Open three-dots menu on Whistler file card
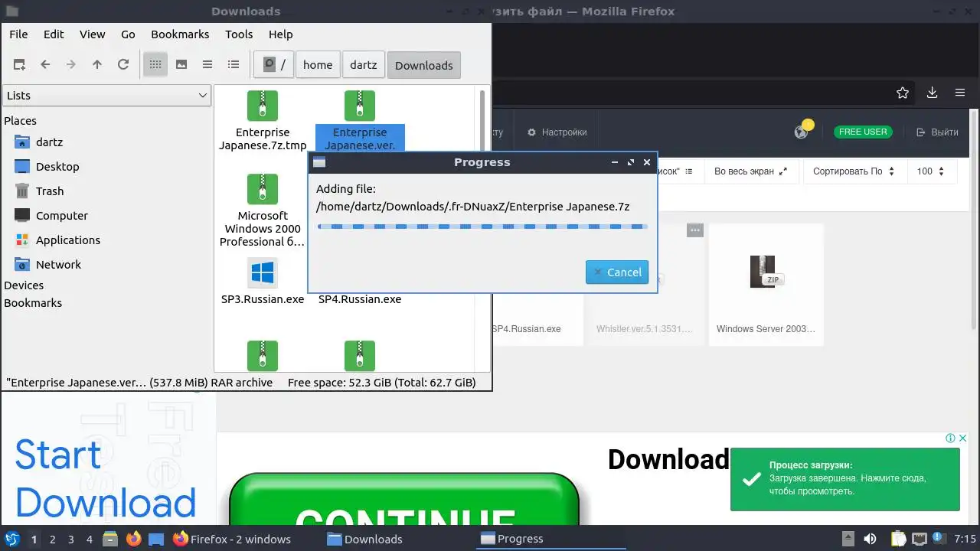 [x=694, y=230]
